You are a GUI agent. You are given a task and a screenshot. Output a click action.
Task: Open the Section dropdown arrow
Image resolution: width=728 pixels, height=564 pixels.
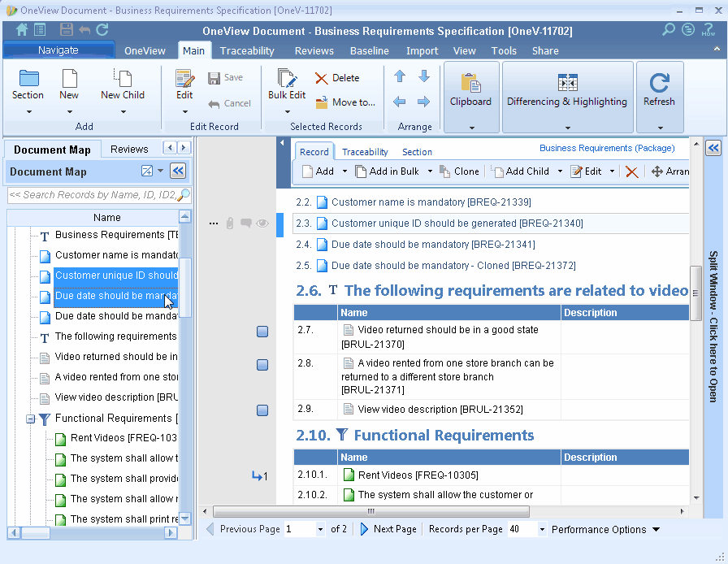[28, 112]
